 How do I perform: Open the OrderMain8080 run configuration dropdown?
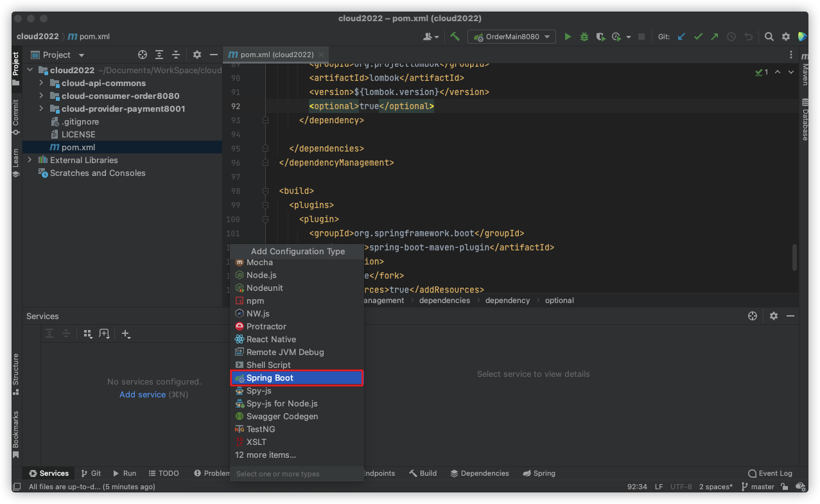coord(512,37)
